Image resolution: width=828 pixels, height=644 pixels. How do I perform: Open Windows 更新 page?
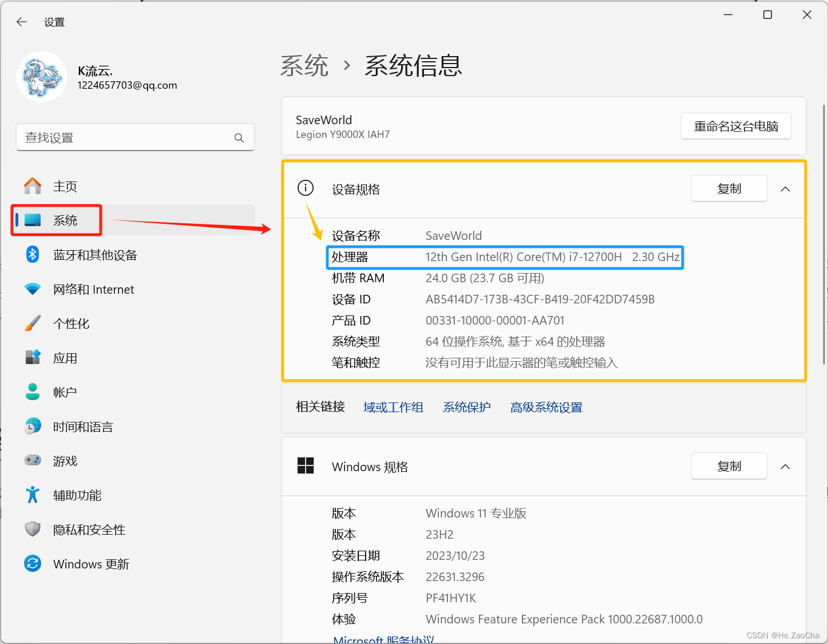point(135,564)
